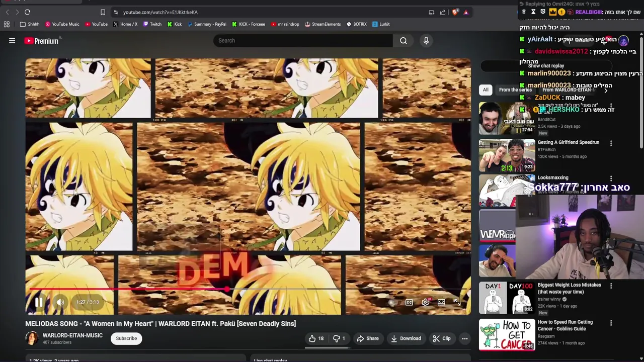Enter fullscreen on the player

coord(457,302)
